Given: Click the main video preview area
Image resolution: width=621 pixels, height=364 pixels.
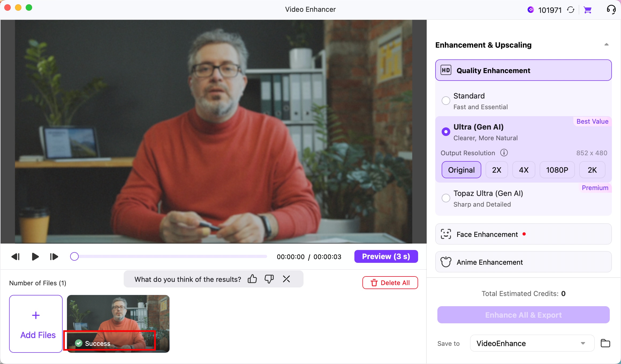Looking at the screenshot, I should [x=213, y=131].
